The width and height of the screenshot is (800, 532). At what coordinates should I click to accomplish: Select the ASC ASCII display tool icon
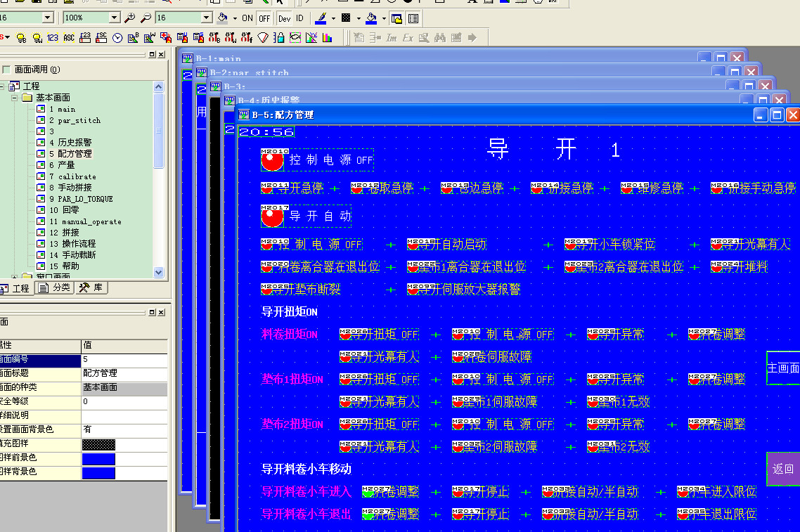pyautogui.click(x=69, y=37)
